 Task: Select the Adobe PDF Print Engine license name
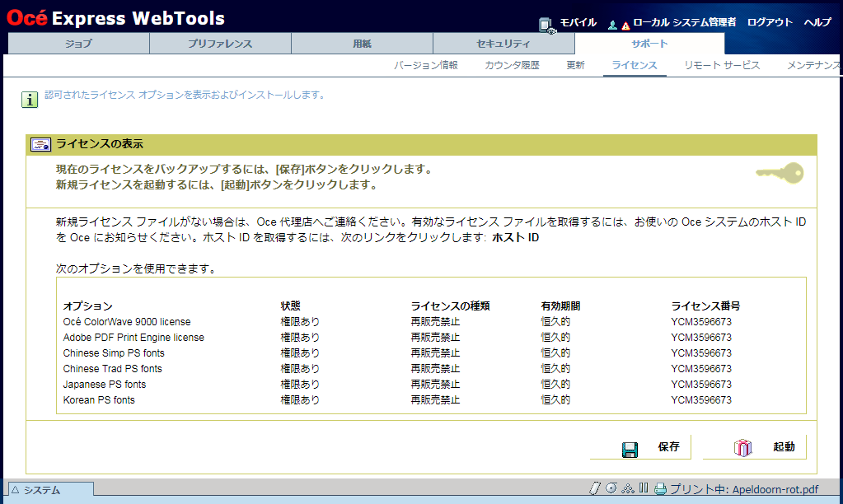133,338
